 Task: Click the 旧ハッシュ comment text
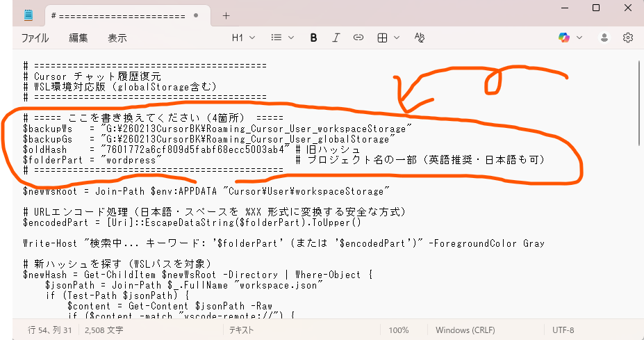[328, 149]
